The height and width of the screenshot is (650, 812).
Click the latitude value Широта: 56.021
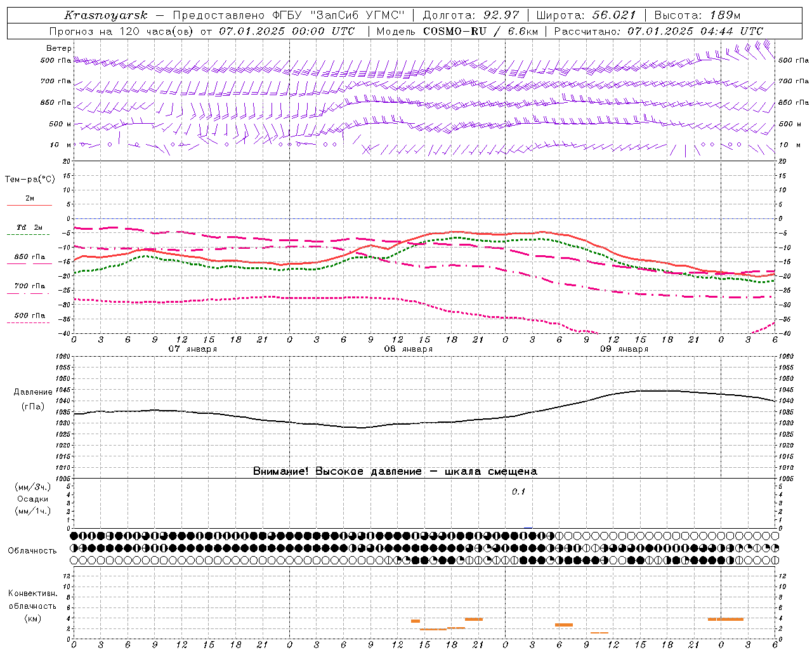586,15
